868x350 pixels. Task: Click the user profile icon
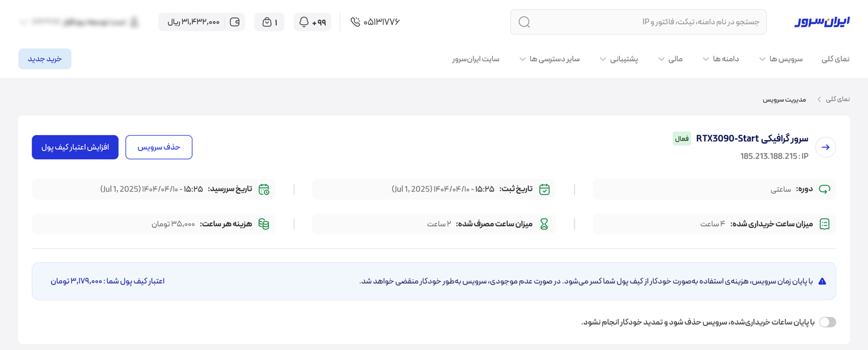[135, 22]
